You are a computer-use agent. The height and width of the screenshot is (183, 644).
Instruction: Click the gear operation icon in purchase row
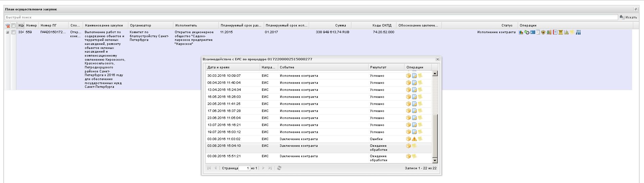pos(527,32)
